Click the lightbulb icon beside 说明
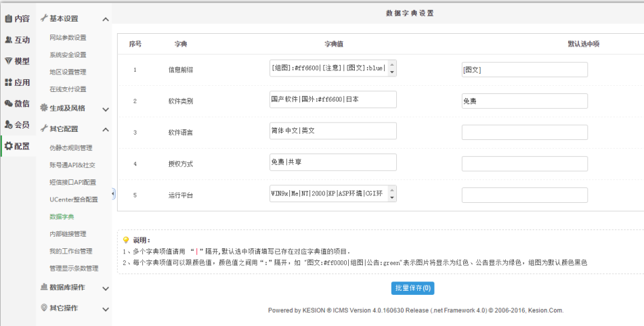Viewport: 644px width, 326px height. 126,239
